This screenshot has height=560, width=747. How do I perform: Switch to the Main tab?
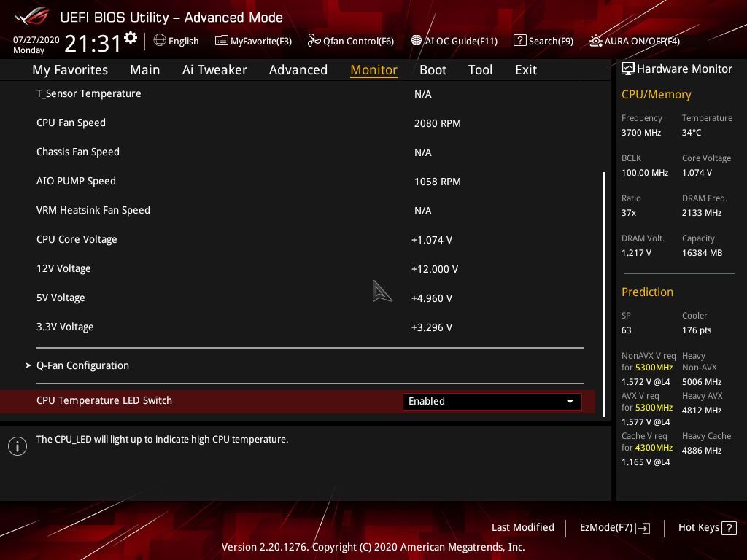pyautogui.click(x=145, y=69)
